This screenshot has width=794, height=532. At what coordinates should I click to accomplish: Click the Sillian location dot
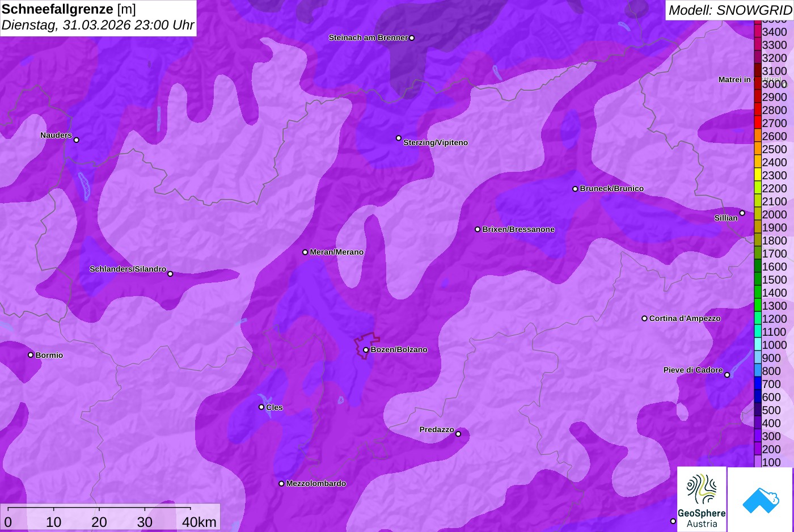[742, 213]
